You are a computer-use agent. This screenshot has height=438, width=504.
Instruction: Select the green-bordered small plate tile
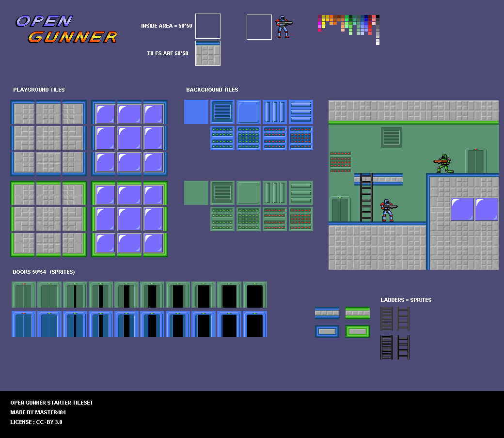358,331
